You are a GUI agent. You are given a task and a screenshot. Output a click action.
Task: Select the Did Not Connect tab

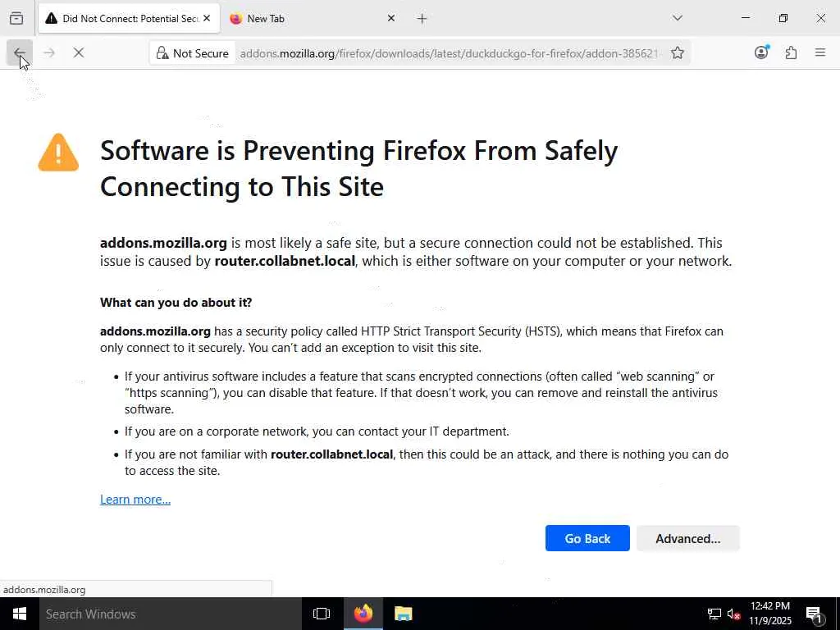[123, 18]
